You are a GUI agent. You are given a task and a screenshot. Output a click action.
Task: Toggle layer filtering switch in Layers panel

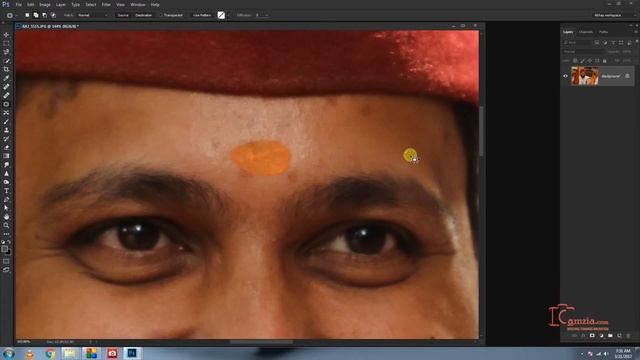point(637,42)
